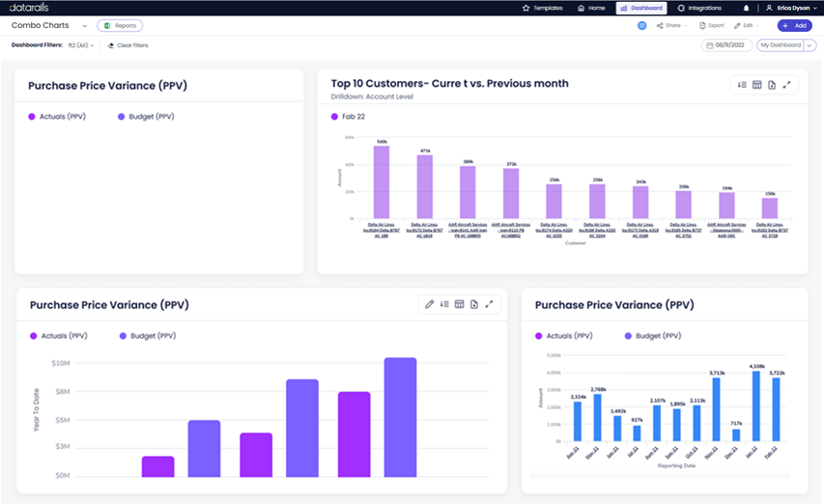Click the export file icon on bottom-left PPV chart
824x504 pixels.
click(x=474, y=304)
